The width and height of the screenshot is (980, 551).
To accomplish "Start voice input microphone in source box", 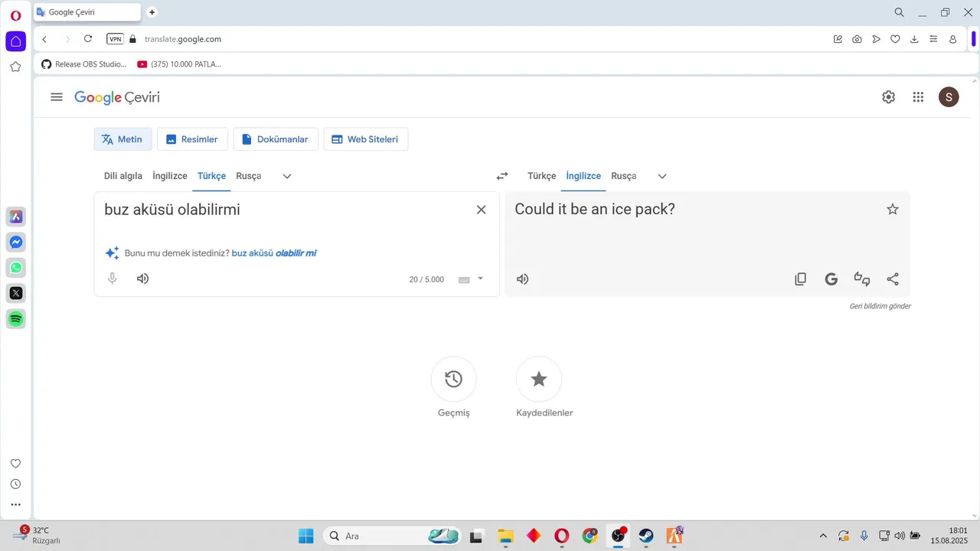I will (x=113, y=279).
